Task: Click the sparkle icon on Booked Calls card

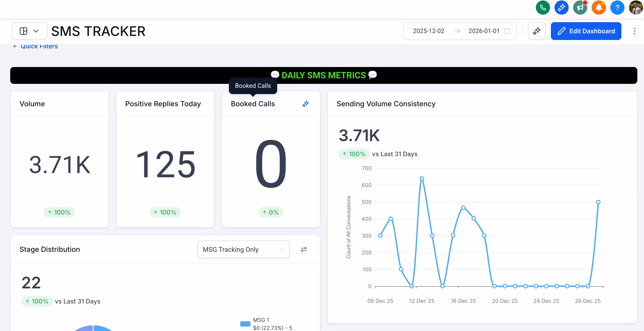Action: (x=306, y=104)
